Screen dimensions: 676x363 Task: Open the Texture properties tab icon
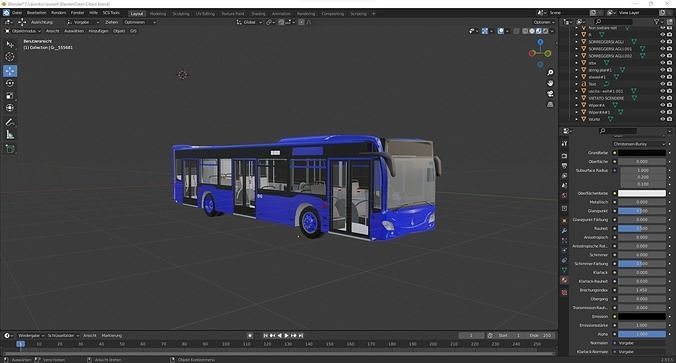click(x=564, y=292)
